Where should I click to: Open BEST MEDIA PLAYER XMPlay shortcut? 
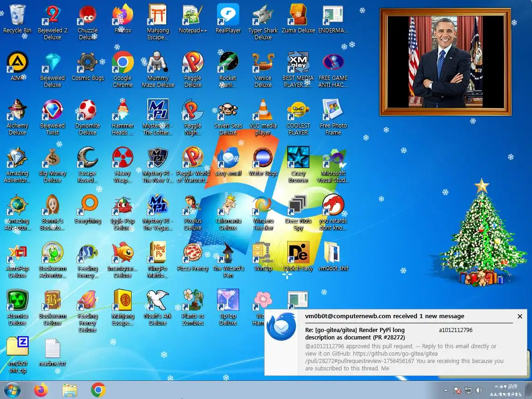click(298, 70)
